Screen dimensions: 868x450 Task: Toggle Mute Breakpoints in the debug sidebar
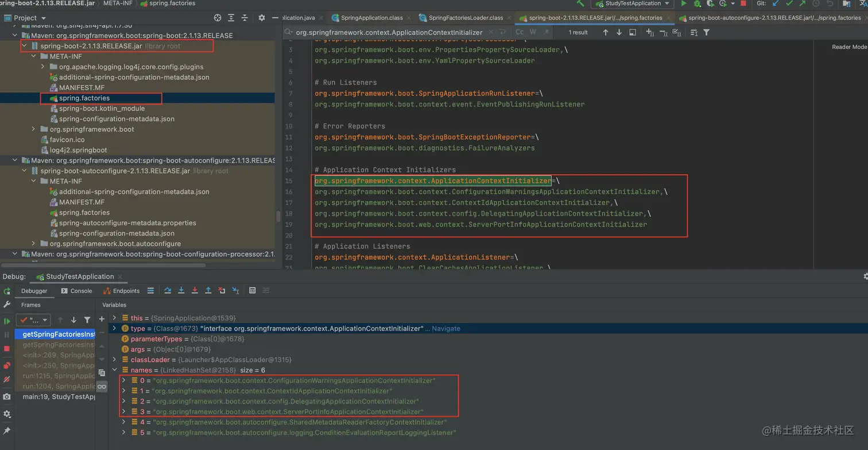(7, 379)
